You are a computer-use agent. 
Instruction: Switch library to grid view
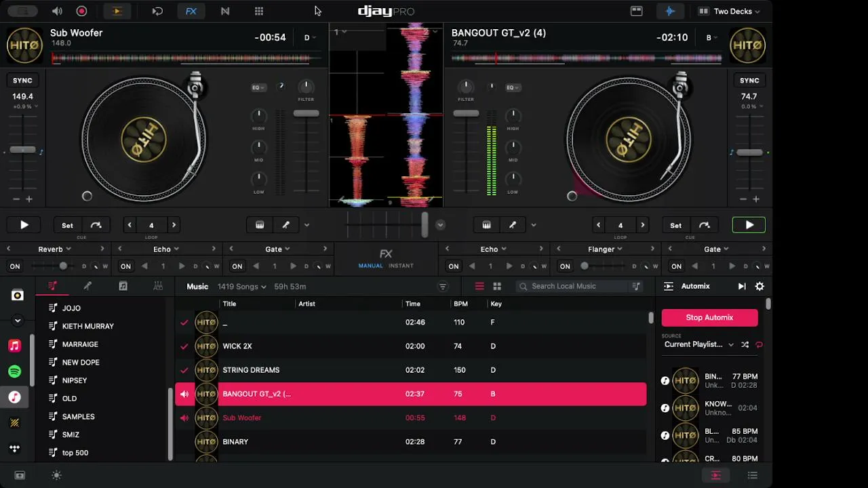[497, 286]
